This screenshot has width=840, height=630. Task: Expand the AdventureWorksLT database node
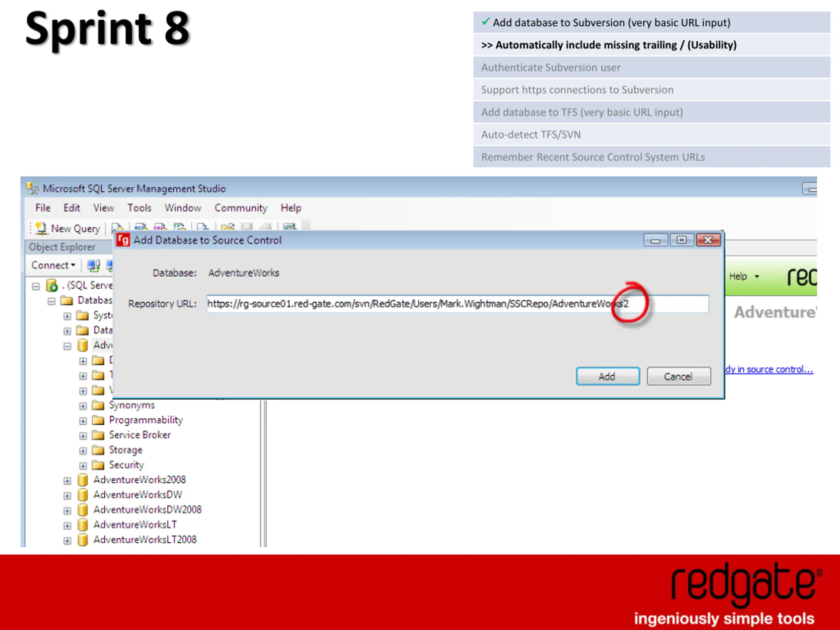(x=67, y=526)
